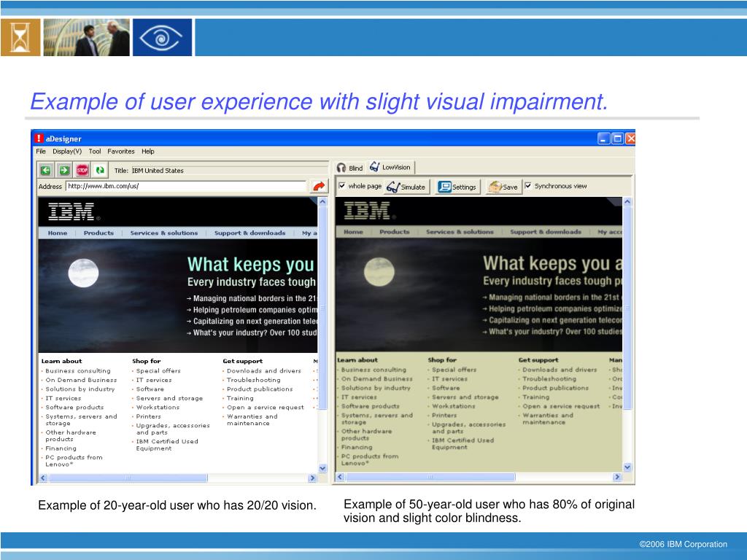Image resolution: width=747 pixels, height=560 pixels.
Task: Click "Special offers" link in the left pane
Action: pyautogui.click(x=158, y=371)
